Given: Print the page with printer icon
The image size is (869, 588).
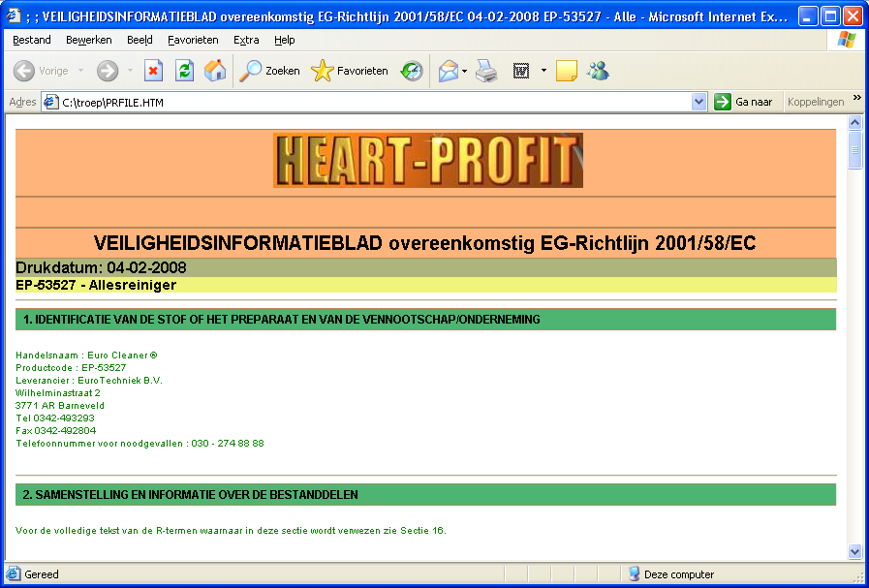Looking at the screenshot, I should [486, 71].
